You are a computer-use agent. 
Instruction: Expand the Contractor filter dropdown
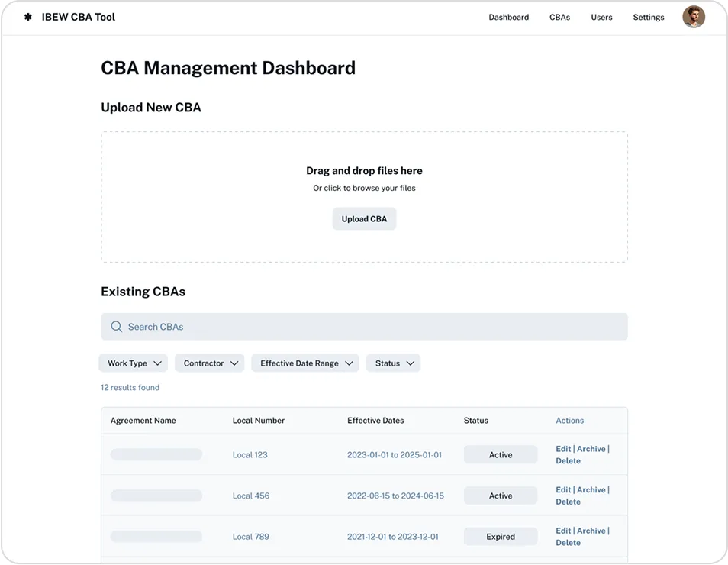coord(209,363)
